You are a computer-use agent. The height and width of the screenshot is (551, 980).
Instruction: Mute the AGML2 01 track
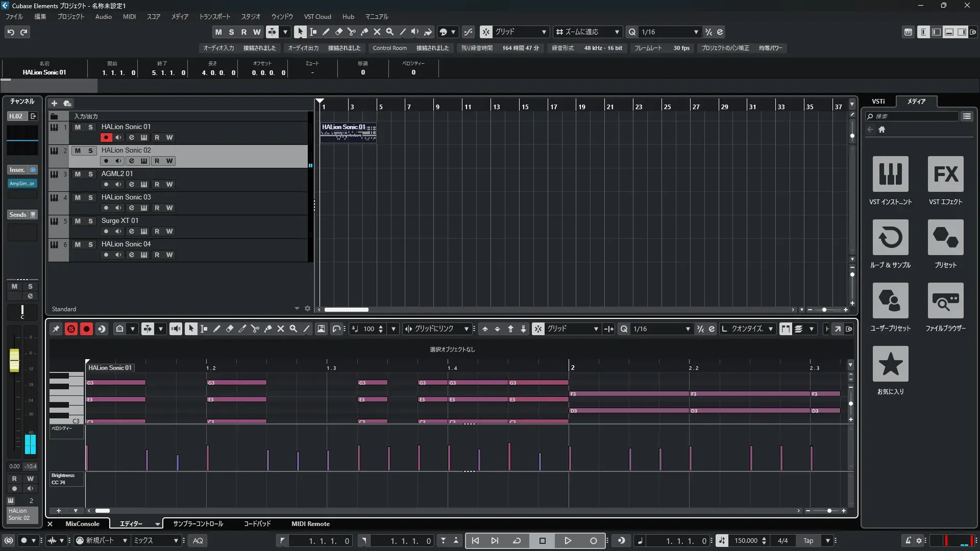point(78,174)
